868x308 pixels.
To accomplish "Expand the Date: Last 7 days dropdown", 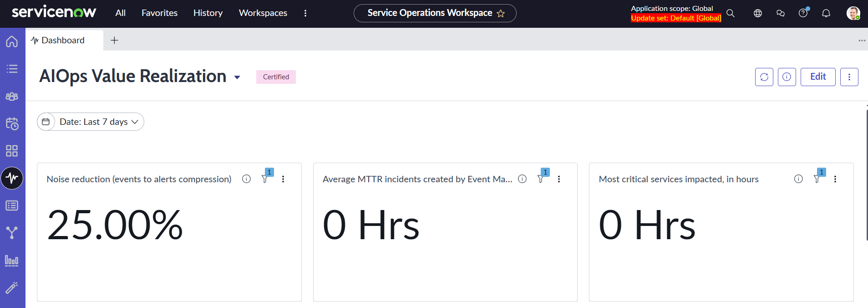I will coord(99,122).
